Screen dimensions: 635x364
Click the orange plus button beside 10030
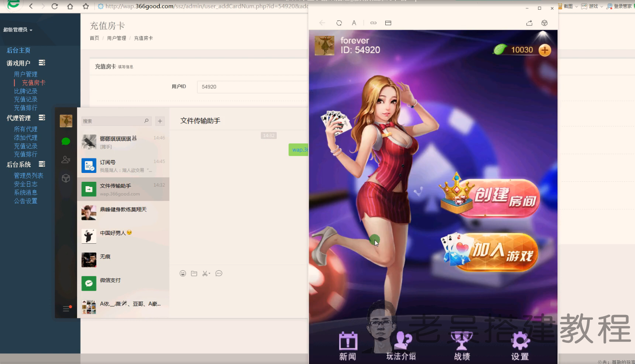point(544,50)
